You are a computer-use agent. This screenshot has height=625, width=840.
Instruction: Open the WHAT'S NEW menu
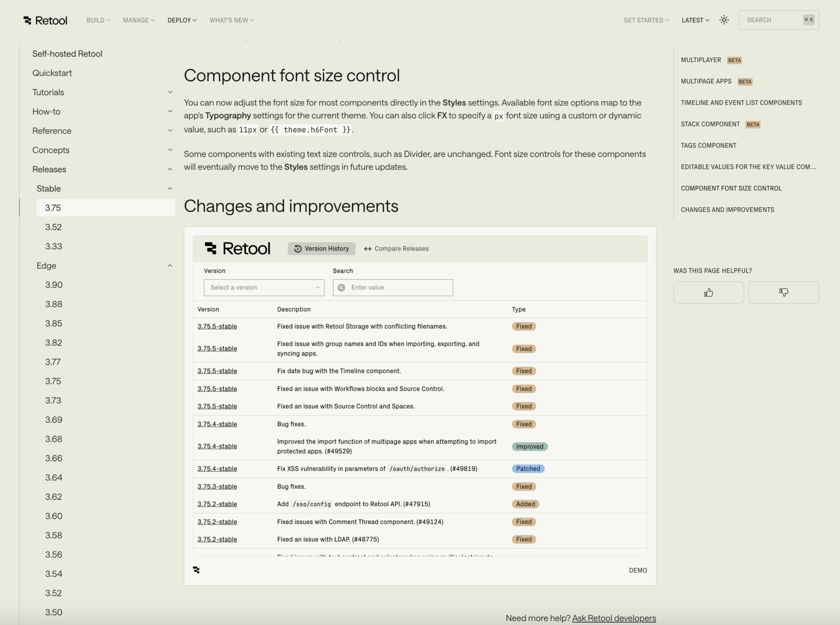click(231, 20)
